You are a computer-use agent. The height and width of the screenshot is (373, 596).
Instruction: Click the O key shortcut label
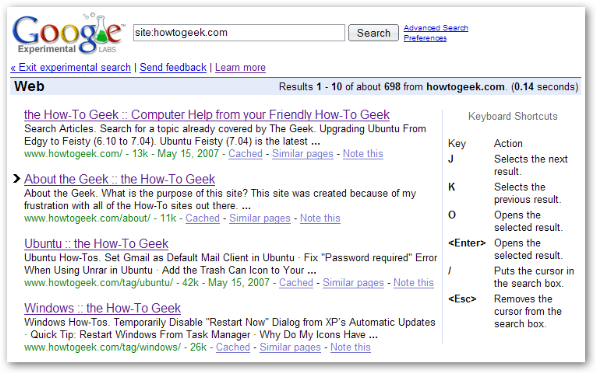click(x=452, y=215)
